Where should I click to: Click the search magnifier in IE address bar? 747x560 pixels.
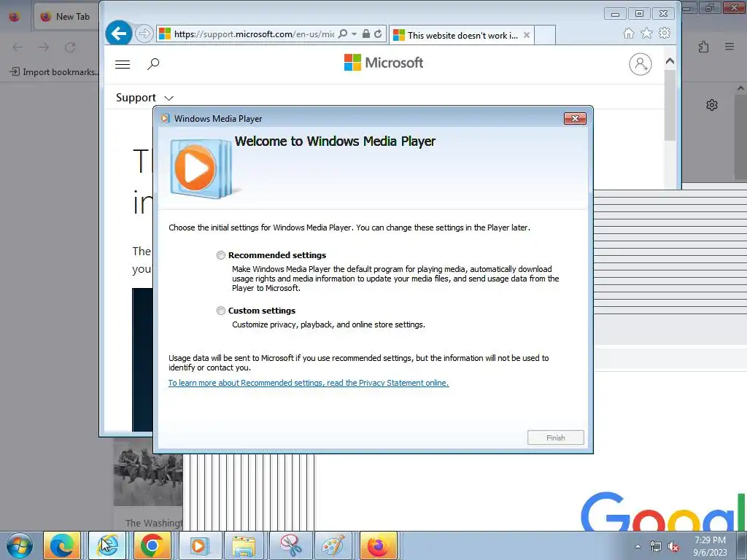[343, 34]
